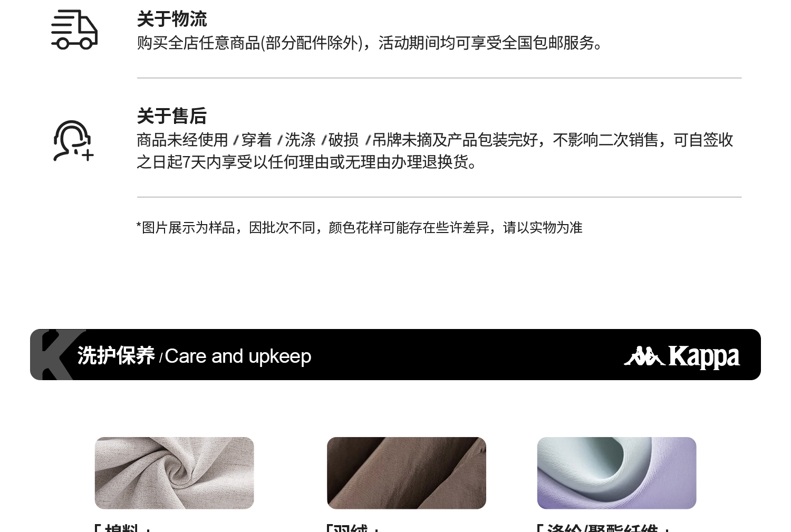
Task: Click the 涤纶/聚酯纤维 label under the purple fabric
Action: (x=603, y=527)
